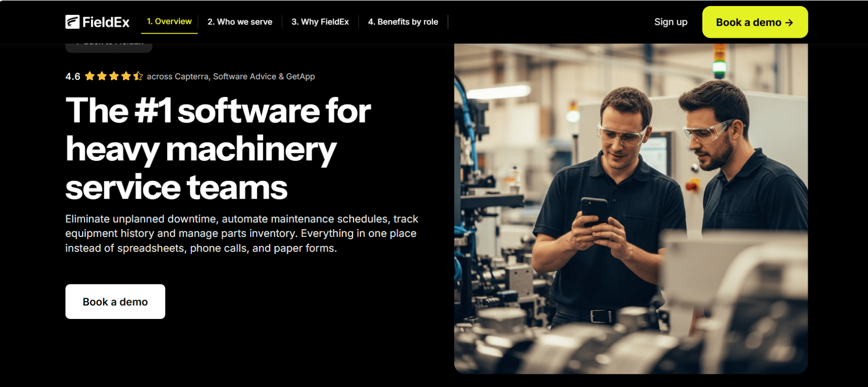Click the FieldEx logo icon
868x387 pixels.
(72, 22)
